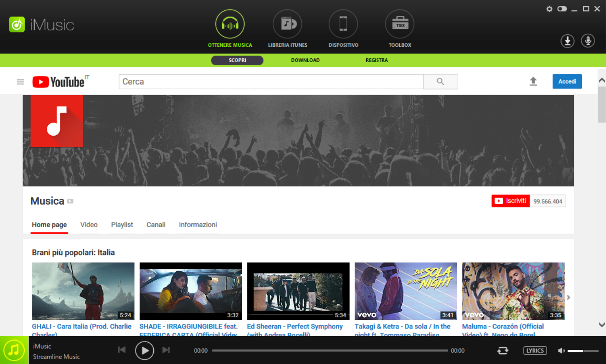The width and height of the screenshot is (606, 364).
Task: Click the red music note channel avatar
Action: 57,121
